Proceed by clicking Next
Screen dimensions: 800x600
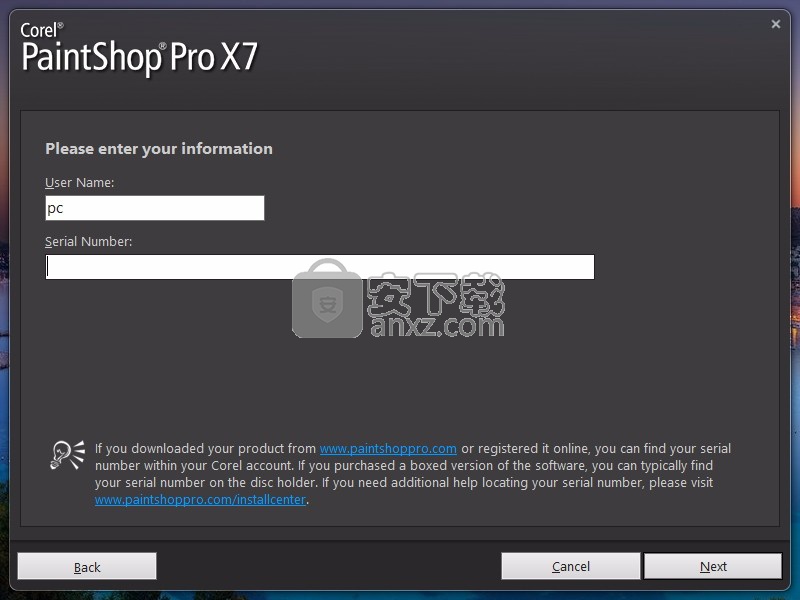pyautogui.click(x=713, y=566)
